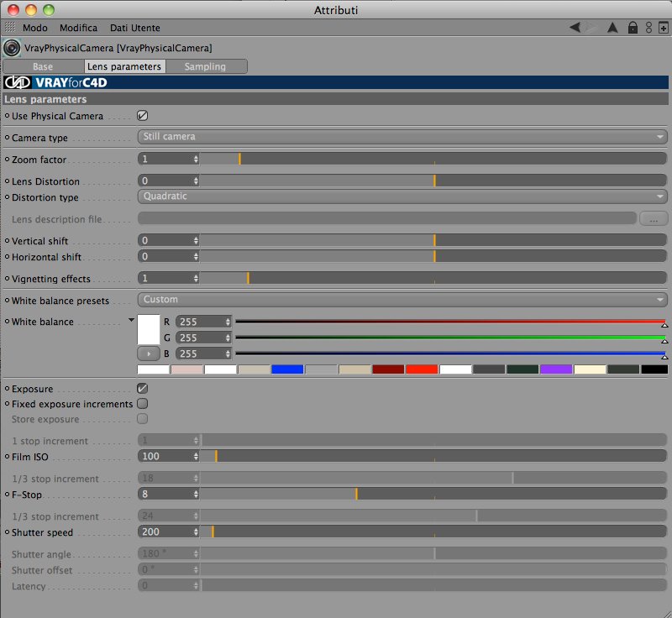Click the animation dot beside White balance

click(7, 322)
